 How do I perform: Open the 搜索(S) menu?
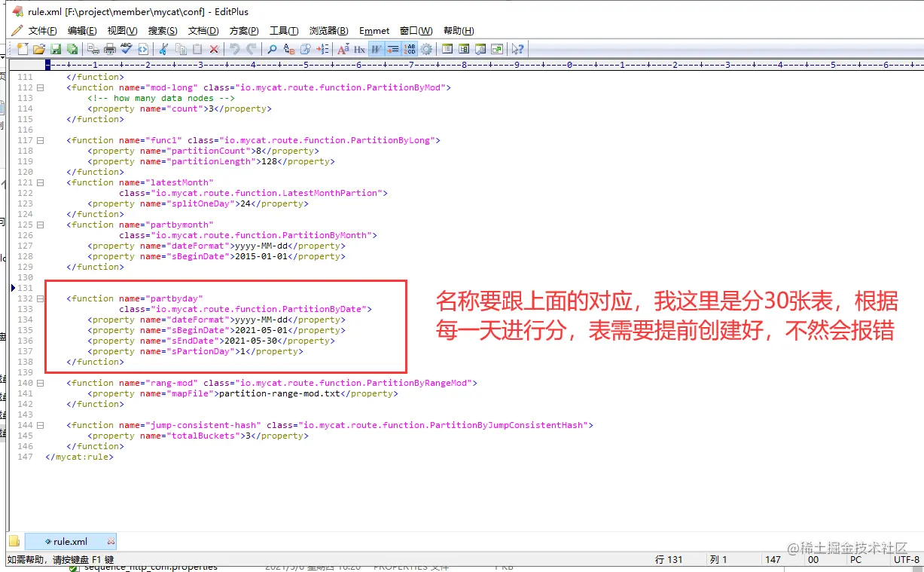coord(163,31)
